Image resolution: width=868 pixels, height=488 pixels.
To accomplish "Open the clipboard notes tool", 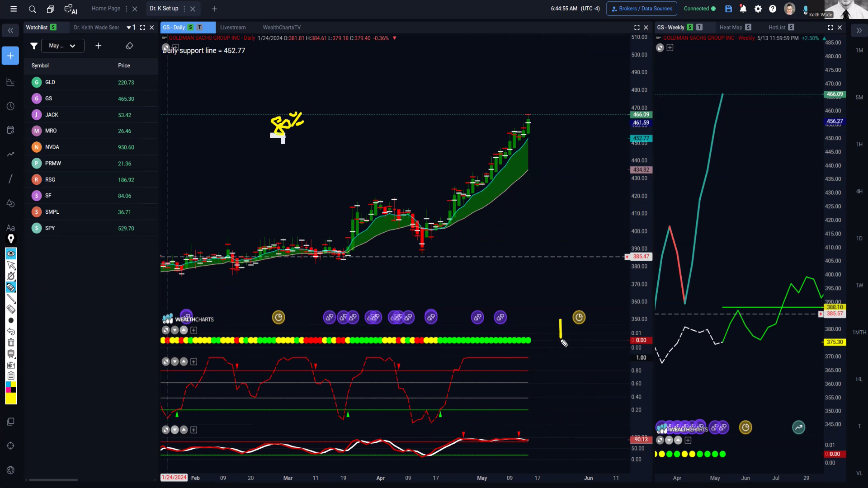I will point(11,376).
